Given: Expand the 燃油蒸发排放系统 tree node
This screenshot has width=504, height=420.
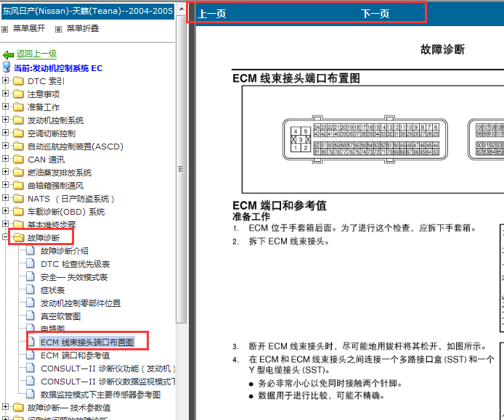Looking at the screenshot, I should point(5,172).
